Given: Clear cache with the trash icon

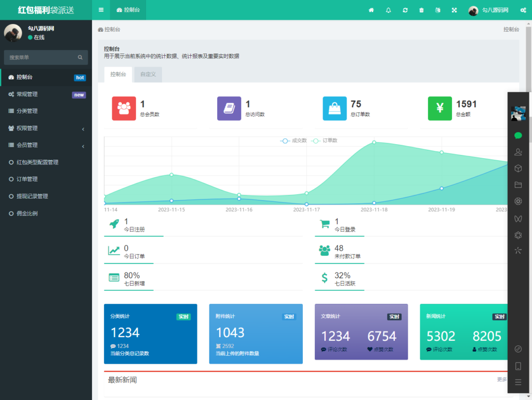Looking at the screenshot, I should click(x=421, y=10).
